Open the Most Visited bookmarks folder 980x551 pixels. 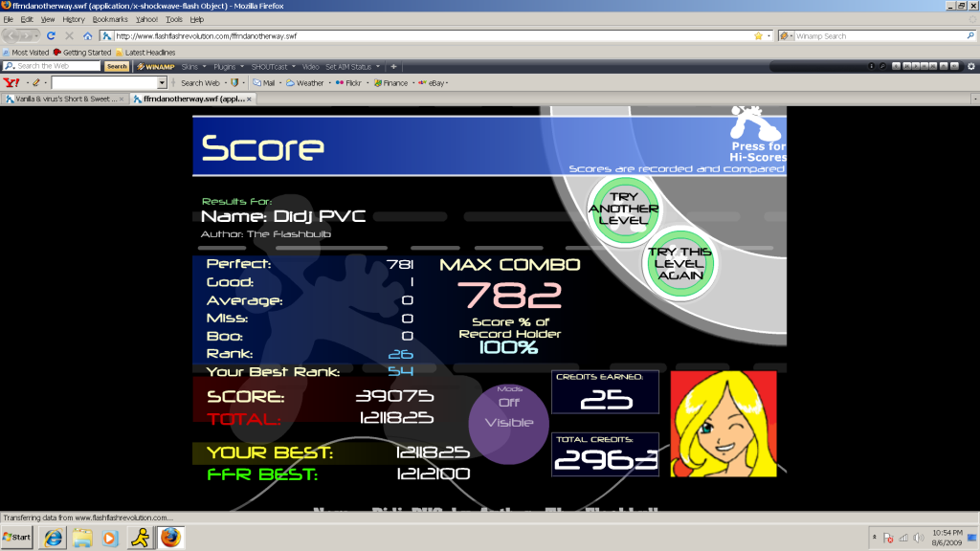tap(26, 52)
